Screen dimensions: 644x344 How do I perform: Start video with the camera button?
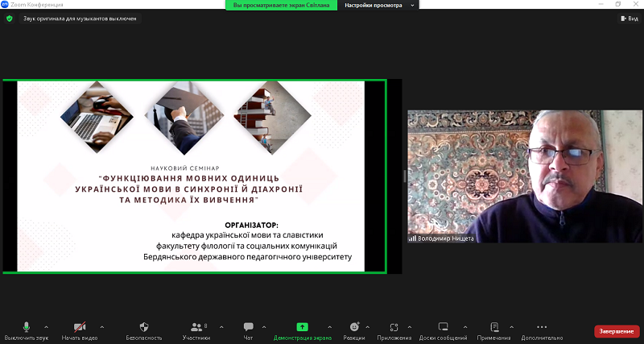(80, 327)
